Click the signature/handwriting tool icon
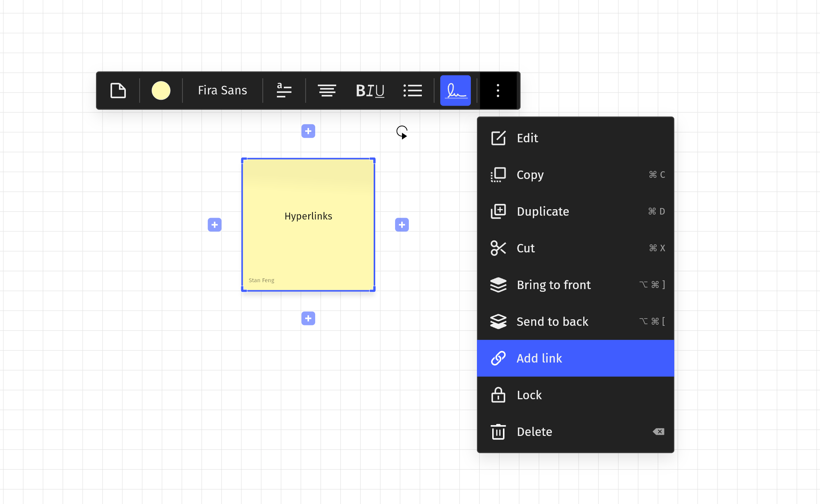Screen dimensions: 820x504 click(x=456, y=90)
